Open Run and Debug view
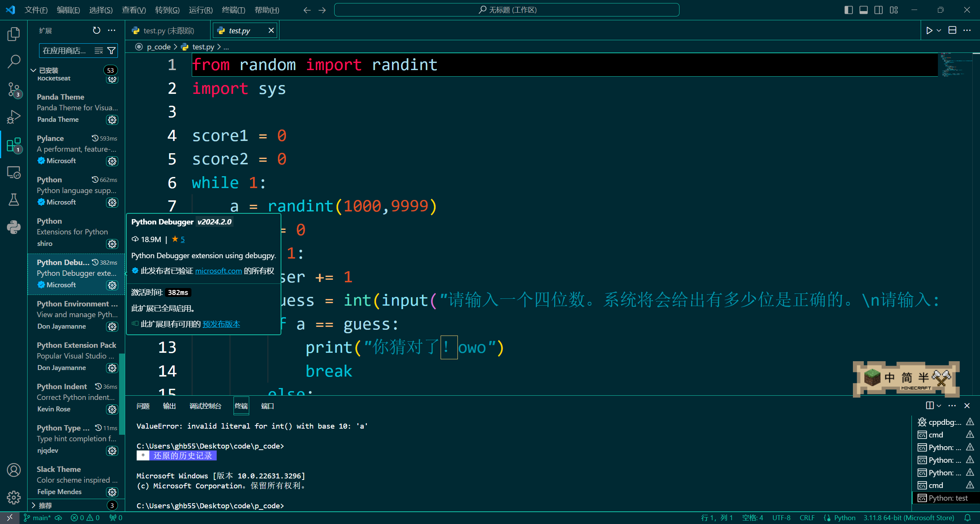 14,117
